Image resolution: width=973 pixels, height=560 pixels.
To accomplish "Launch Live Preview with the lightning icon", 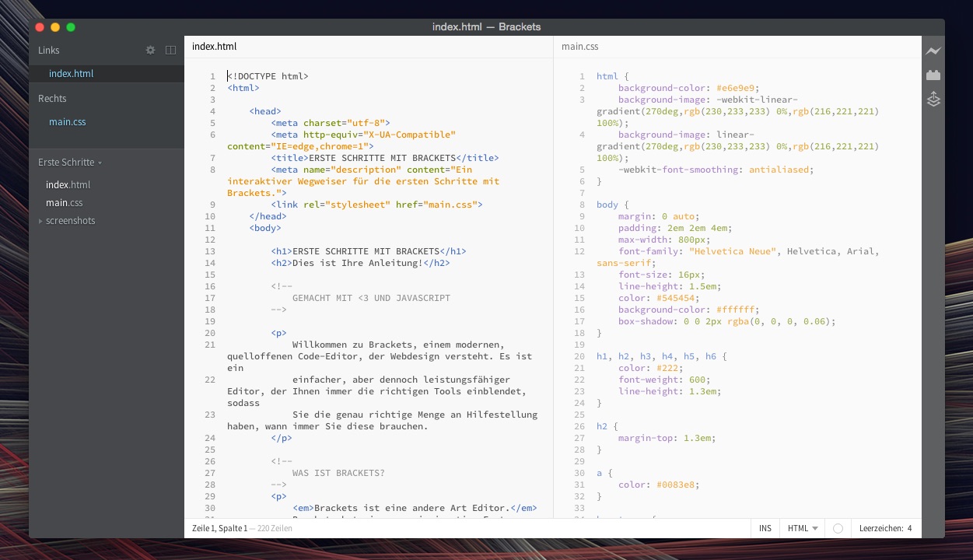I will point(933,51).
